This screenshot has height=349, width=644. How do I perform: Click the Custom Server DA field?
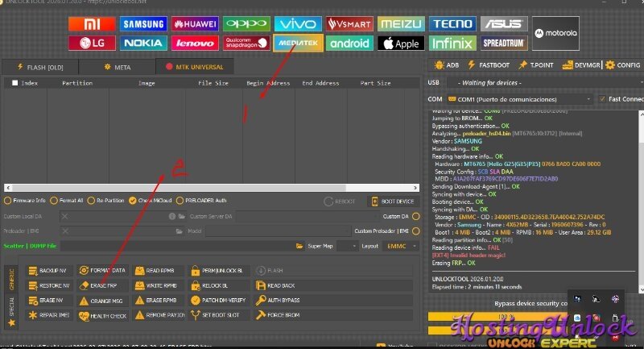[x=308, y=216]
